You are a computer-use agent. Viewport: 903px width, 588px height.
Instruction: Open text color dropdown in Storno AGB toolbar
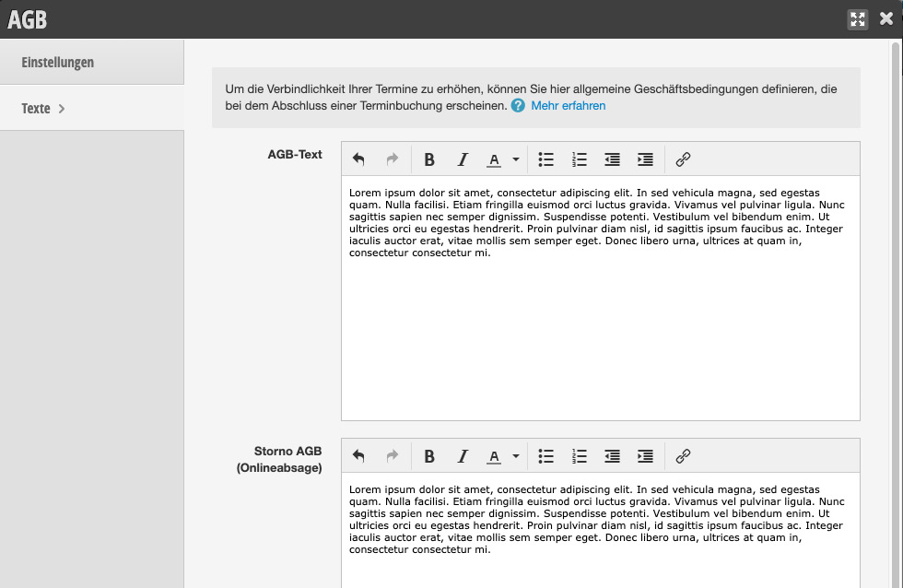[516, 456]
